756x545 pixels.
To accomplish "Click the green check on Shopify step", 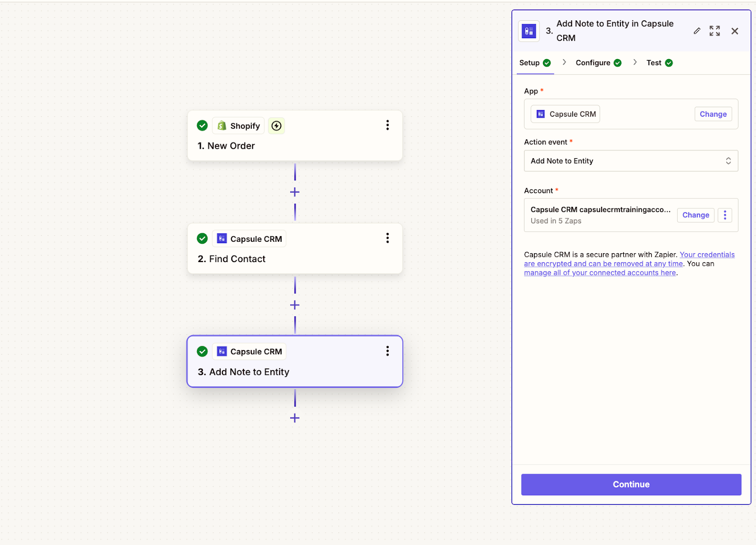I will coord(202,125).
